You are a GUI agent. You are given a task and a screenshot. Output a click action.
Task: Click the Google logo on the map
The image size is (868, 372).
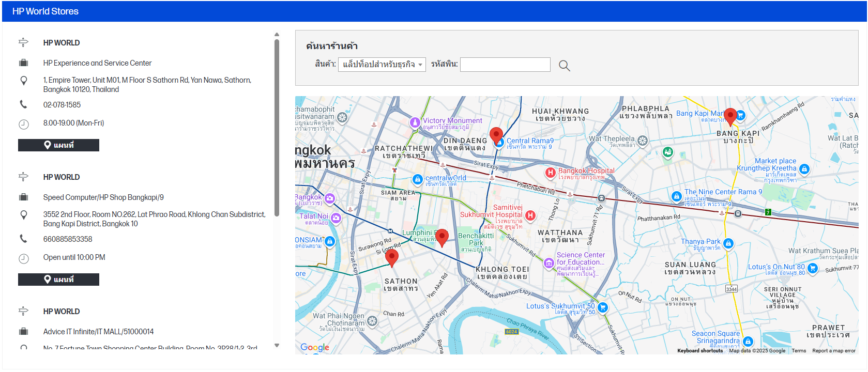[315, 347]
